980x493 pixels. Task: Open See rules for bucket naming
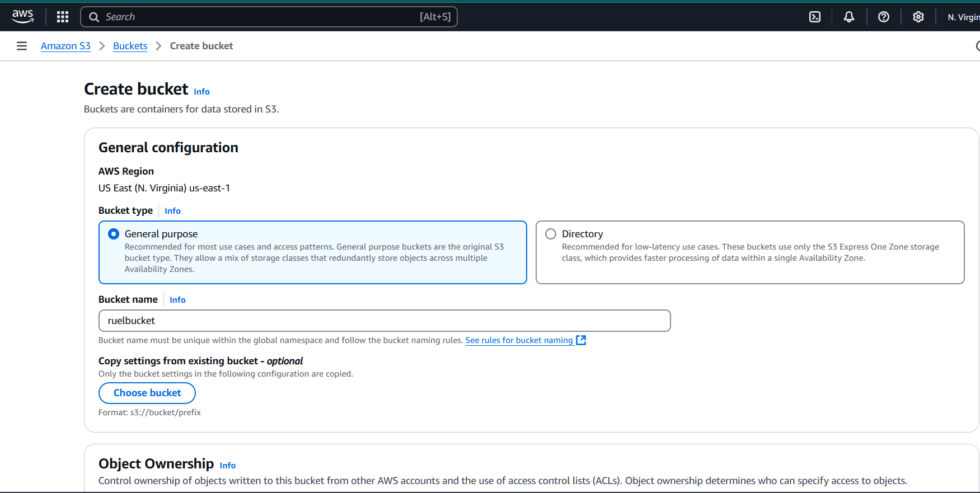coord(519,340)
